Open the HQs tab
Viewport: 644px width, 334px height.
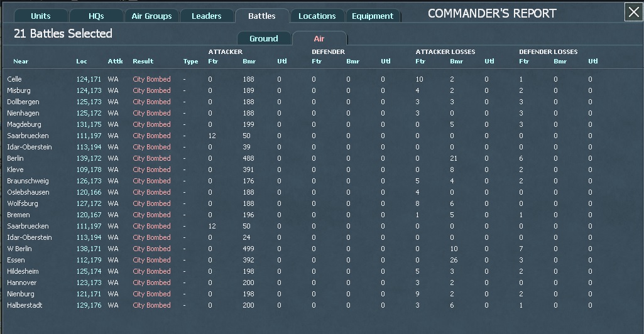click(96, 16)
